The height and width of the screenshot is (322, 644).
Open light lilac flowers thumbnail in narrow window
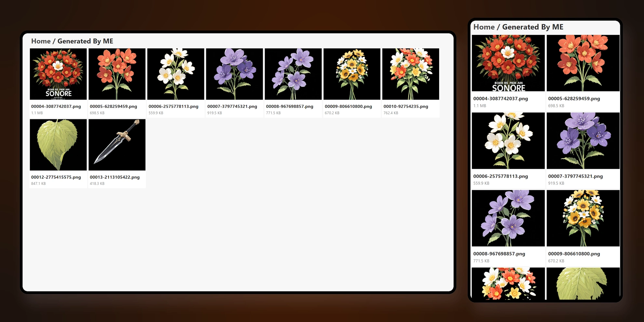pyautogui.click(x=508, y=218)
